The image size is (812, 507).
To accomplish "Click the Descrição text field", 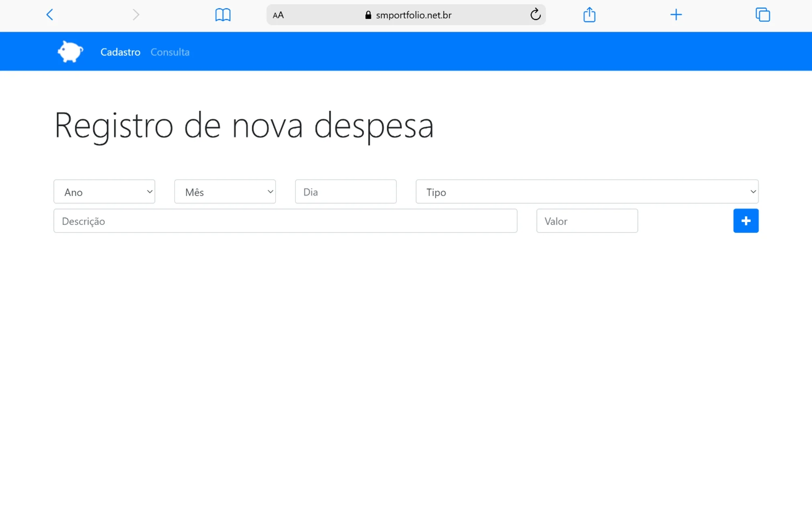I will pyautogui.click(x=285, y=221).
